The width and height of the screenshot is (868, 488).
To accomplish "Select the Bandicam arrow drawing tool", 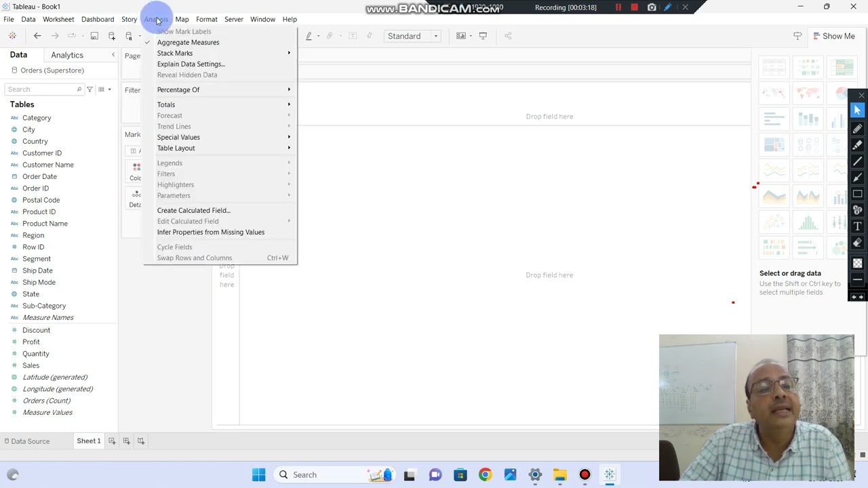I will (x=857, y=178).
